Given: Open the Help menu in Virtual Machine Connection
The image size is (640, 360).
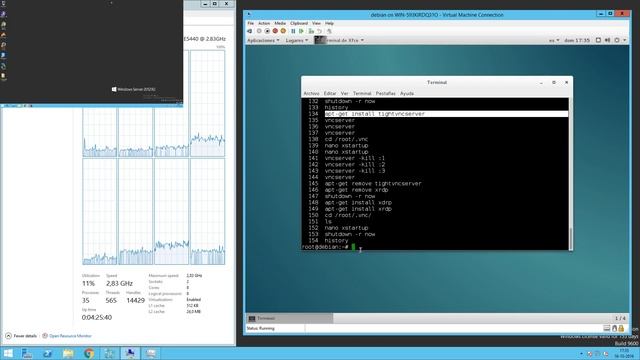Looking at the screenshot, I should (x=329, y=23).
